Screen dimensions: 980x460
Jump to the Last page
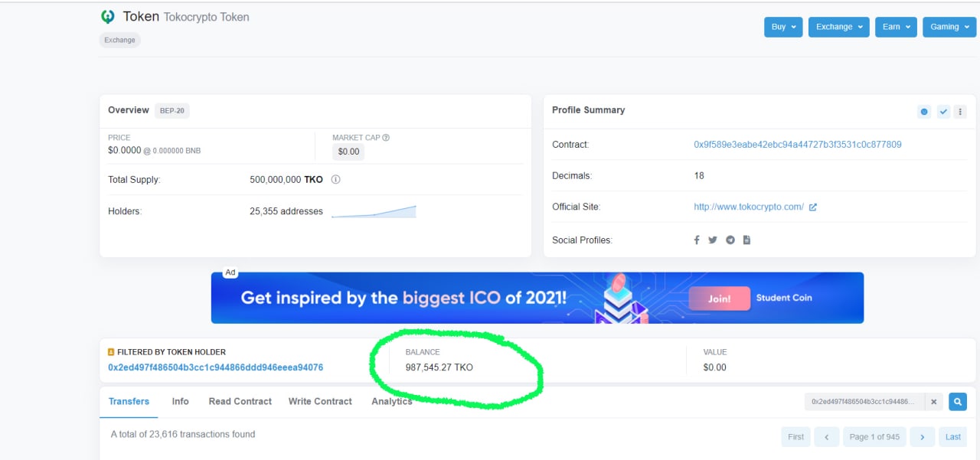pos(953,437)
